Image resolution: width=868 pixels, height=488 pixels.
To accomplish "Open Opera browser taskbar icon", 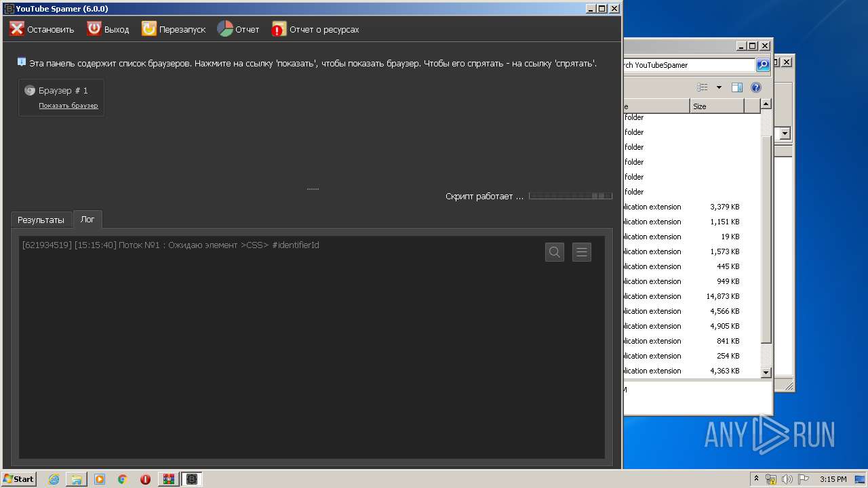I will click(145, 479).
